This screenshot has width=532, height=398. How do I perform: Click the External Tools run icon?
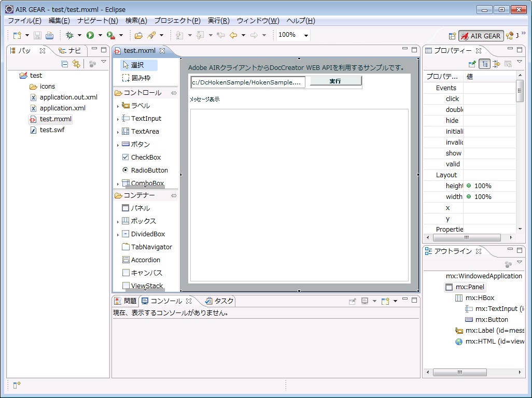pyautogui.click(x=110, y=35)
